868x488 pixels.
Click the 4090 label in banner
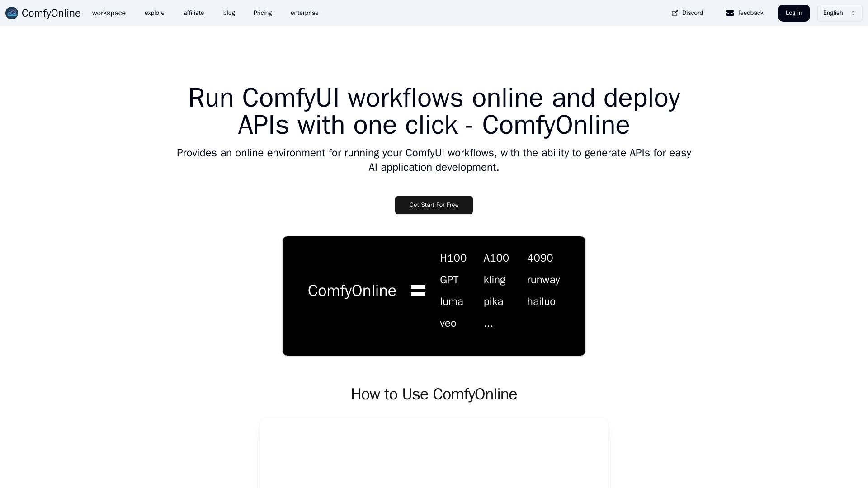click(540, 258)
